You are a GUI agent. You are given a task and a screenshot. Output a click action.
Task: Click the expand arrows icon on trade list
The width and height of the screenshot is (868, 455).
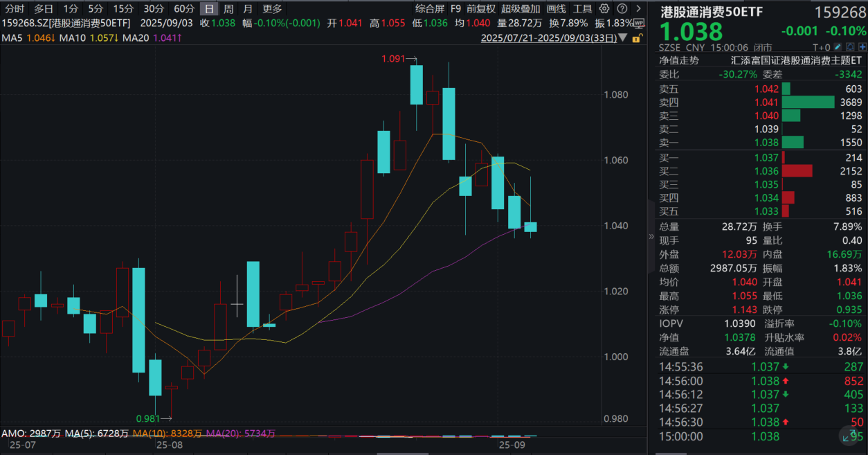(849, 435)
